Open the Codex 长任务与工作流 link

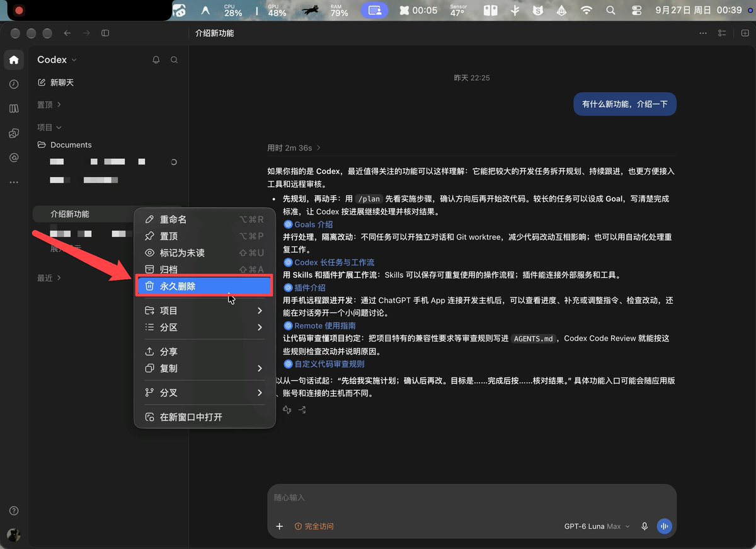329,262
